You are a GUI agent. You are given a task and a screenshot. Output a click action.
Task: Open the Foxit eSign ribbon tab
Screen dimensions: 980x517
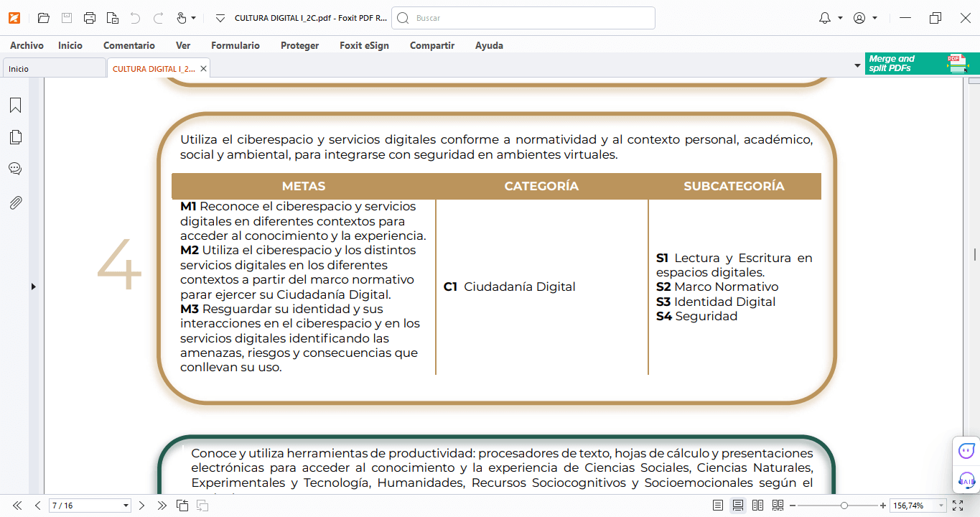[x=365, y=45]
